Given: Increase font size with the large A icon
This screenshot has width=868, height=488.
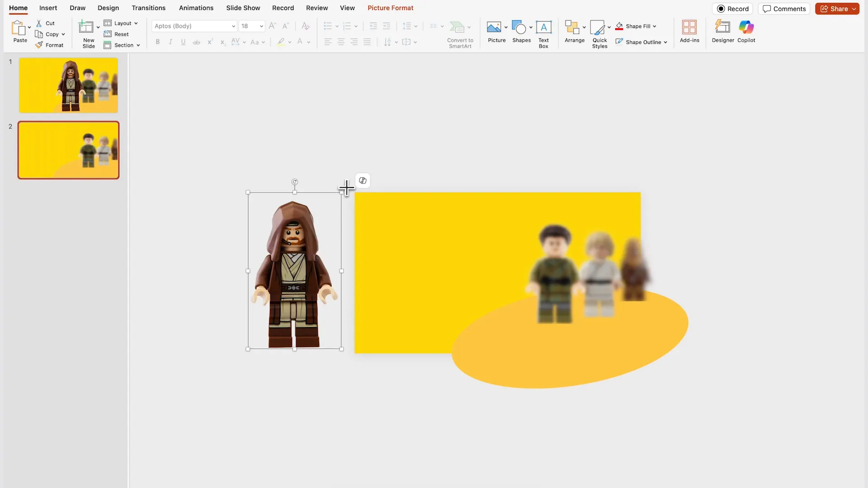Looking at the screenshot, I should (272, 26).
